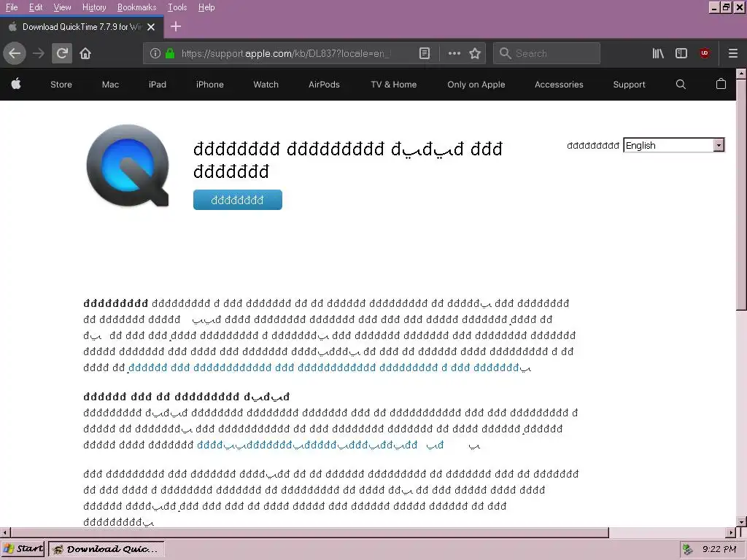Go to Only on Apple link
Screen dimensions: 747x560
pos(476,85)
